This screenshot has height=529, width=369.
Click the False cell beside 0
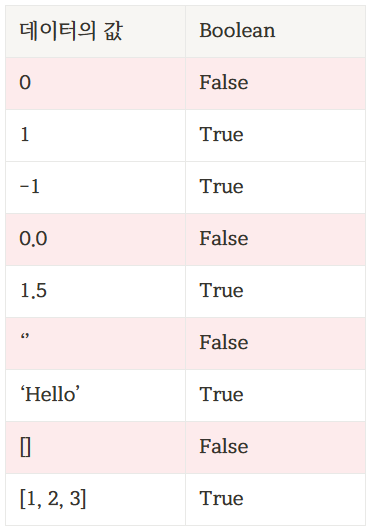coord(276,84)
